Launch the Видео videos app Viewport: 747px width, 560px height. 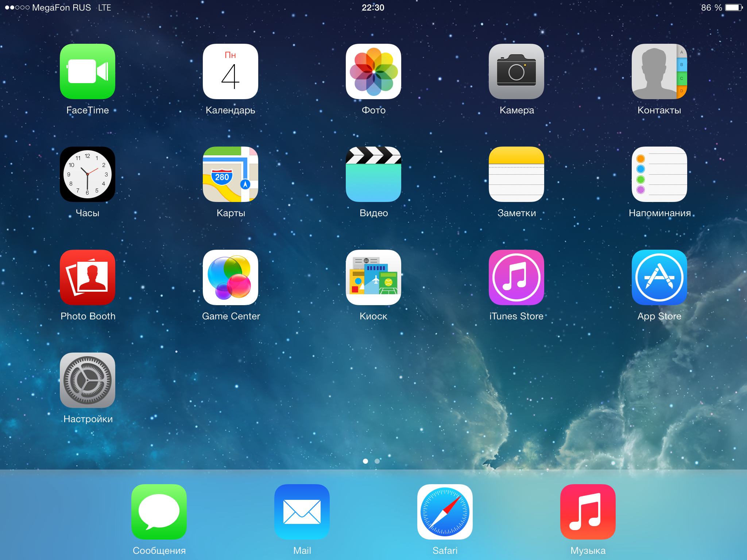373,174
